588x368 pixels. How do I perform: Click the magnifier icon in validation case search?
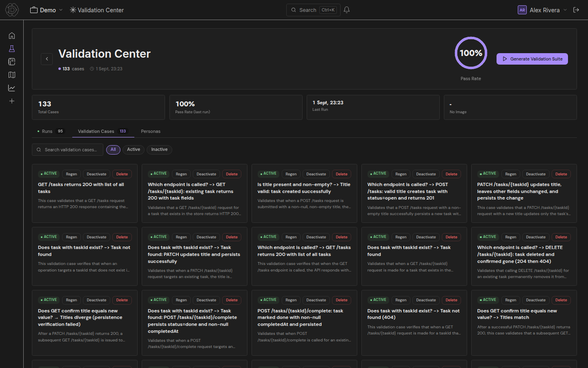point(39,150)
